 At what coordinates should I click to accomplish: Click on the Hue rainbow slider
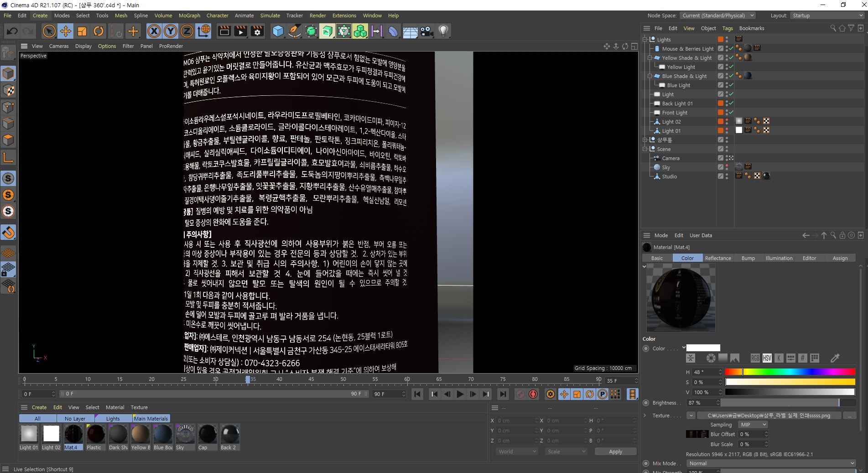coord(790,372)
